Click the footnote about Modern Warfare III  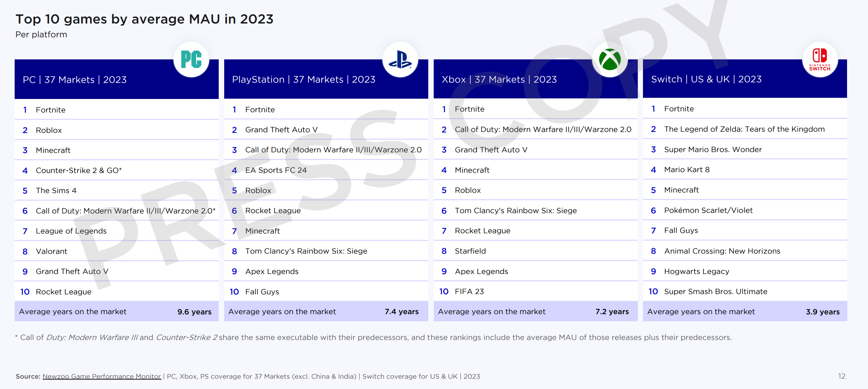click(371, 337)
